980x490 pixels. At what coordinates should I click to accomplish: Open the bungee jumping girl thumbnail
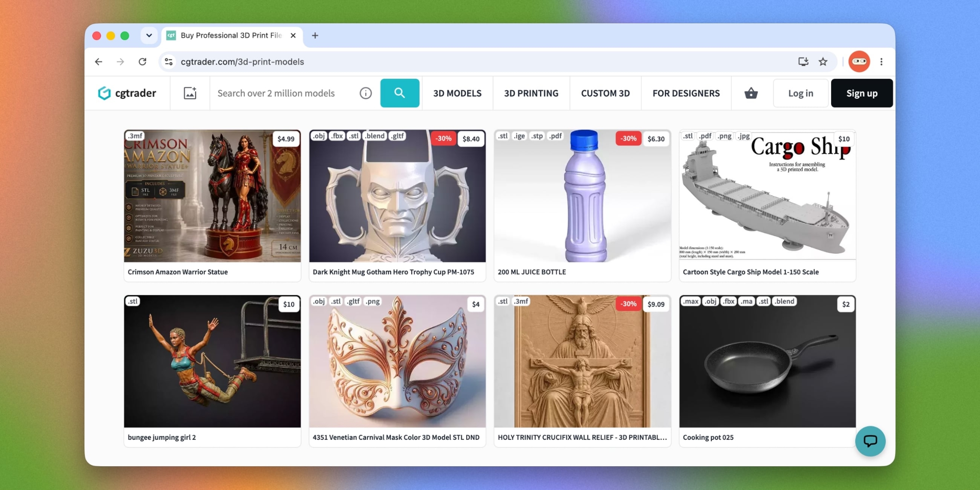[x=212, y=361]
